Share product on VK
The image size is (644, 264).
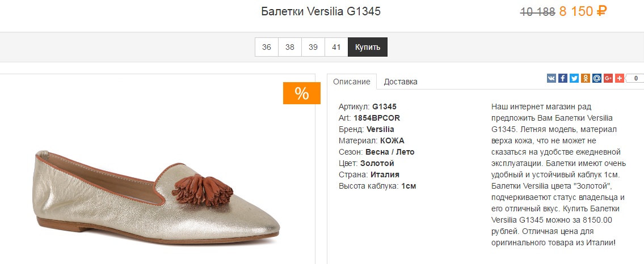[x=551, y=78]
